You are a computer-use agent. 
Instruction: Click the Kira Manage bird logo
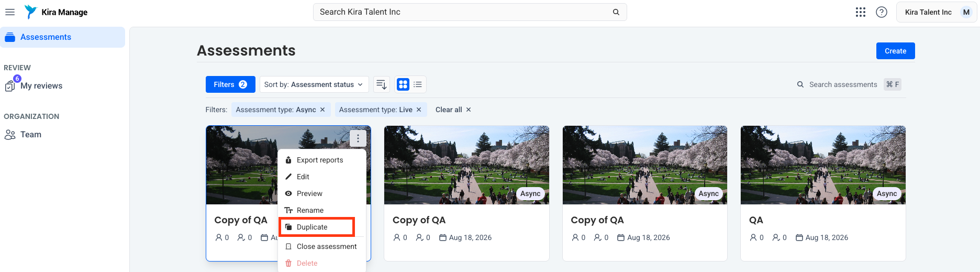(31, 12)
